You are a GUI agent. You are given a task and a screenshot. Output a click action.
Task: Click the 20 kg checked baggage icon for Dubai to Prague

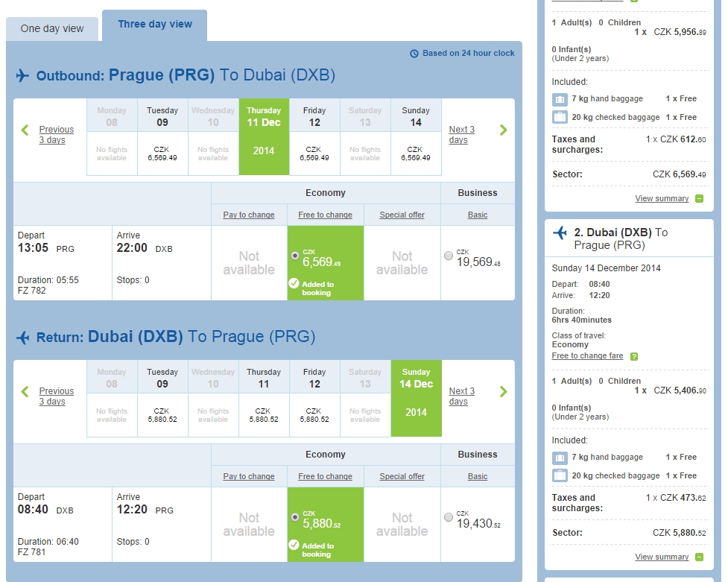point(560,475)
